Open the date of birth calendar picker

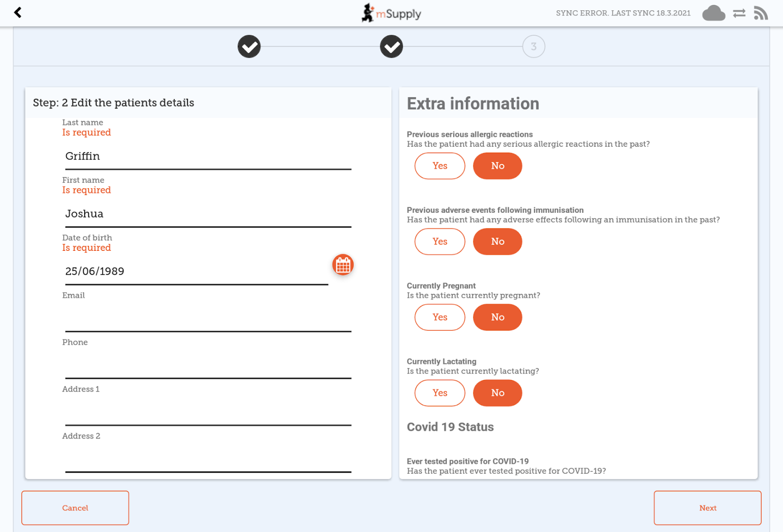tap(343, 265)
